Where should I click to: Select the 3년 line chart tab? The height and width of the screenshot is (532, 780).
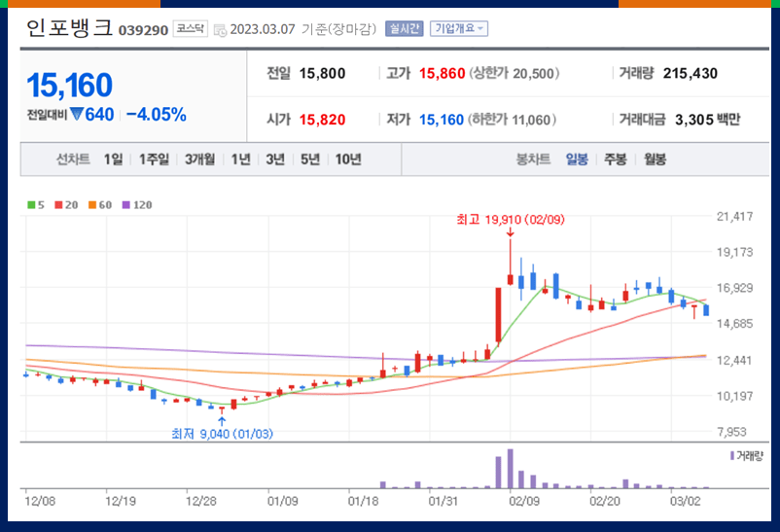[x=275, y=160]
